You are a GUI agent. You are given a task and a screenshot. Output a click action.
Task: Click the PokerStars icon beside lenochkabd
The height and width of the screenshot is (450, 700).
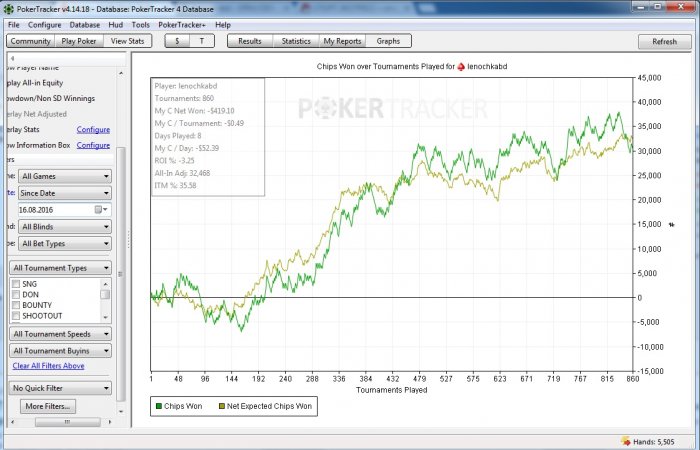pos(461,67)
